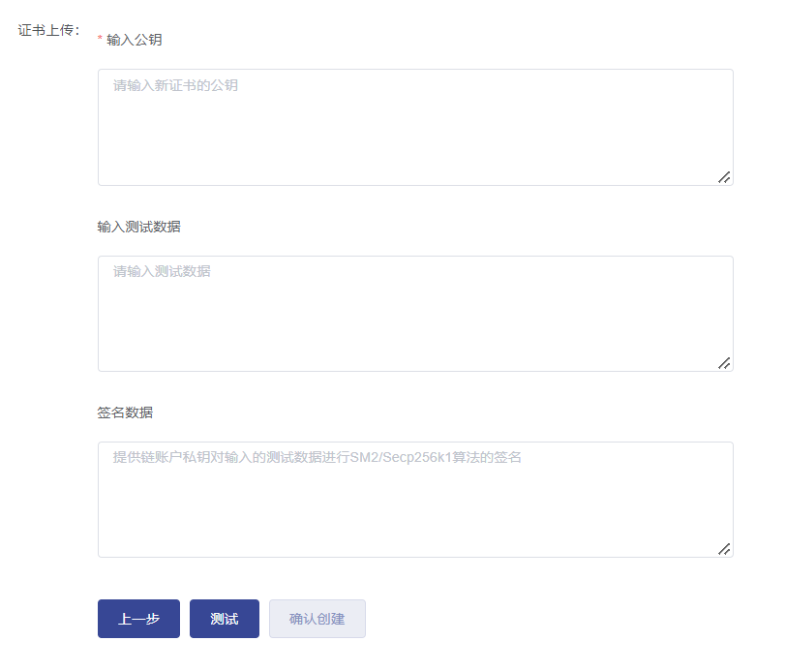Click the resize grip on the test data box
785x672 pixels.
coord(727,363)
